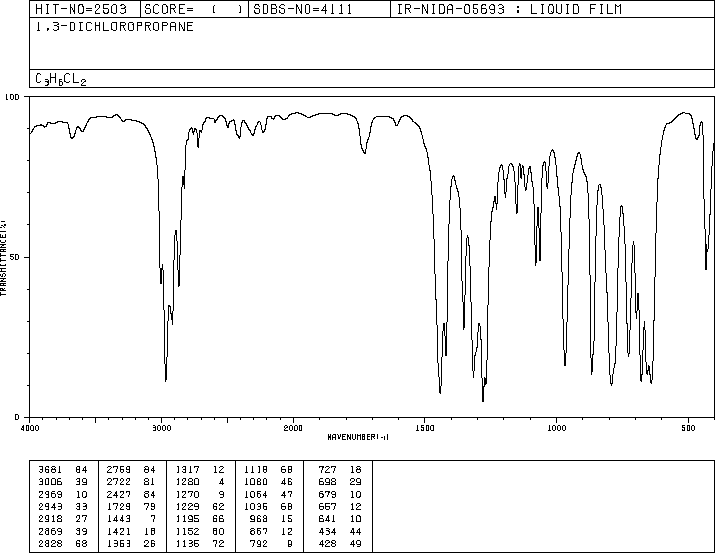Click the 50 y-axis tick label
This screenshot has height=553, width=715.
coord(15,257)
